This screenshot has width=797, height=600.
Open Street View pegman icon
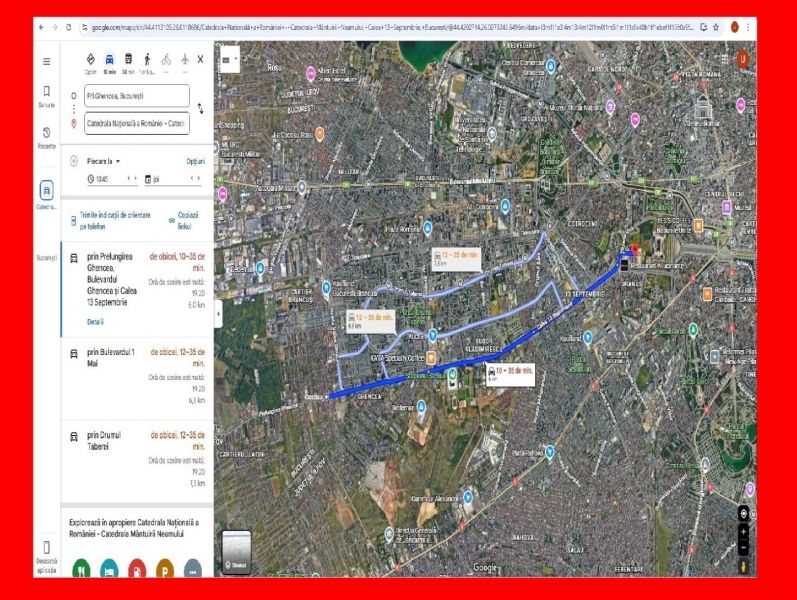point(743,565)
